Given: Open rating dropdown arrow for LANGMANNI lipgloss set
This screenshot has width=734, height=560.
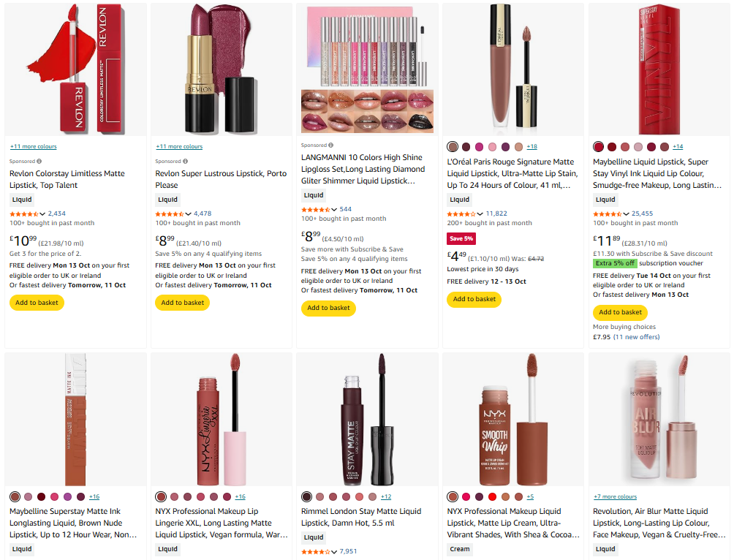Looking at the screenshot, I should [x=335, y=209].
